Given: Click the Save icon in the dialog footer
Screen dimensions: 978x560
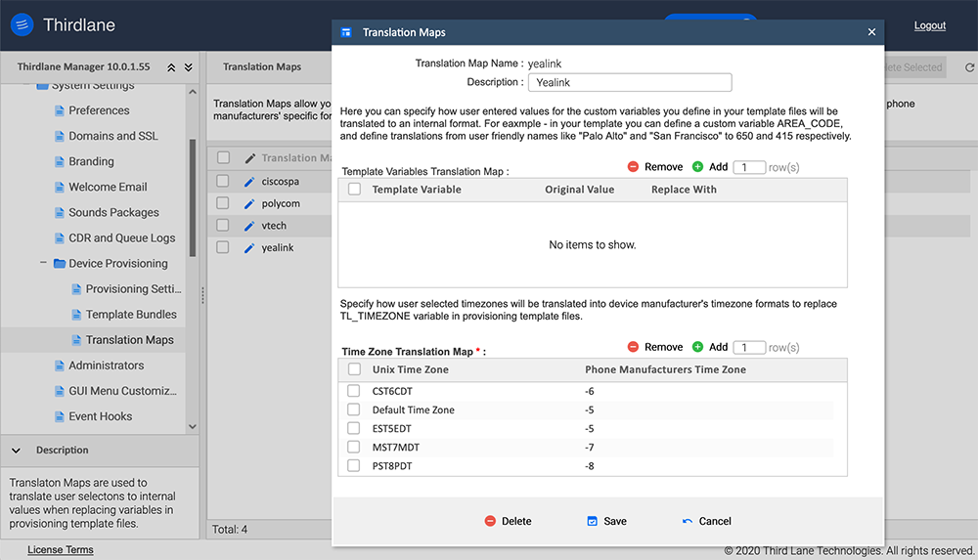Looking at the screenshot, I should click(592, 521).
